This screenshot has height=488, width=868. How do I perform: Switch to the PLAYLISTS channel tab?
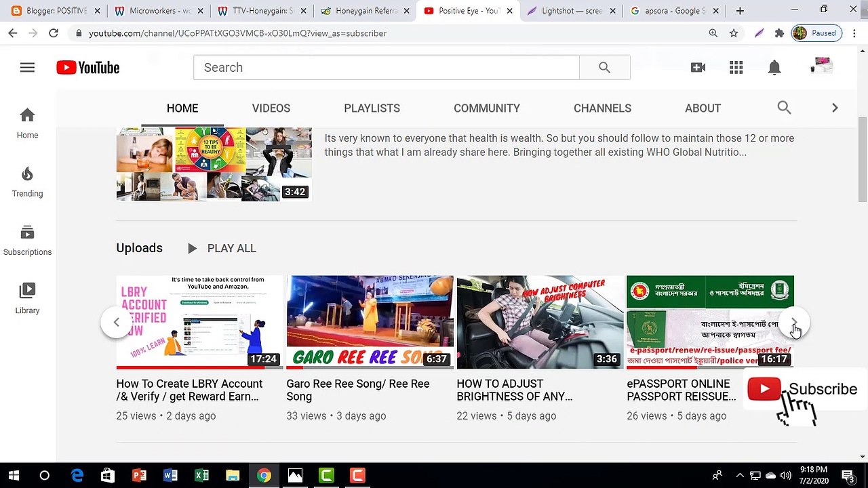coord(372,108)
